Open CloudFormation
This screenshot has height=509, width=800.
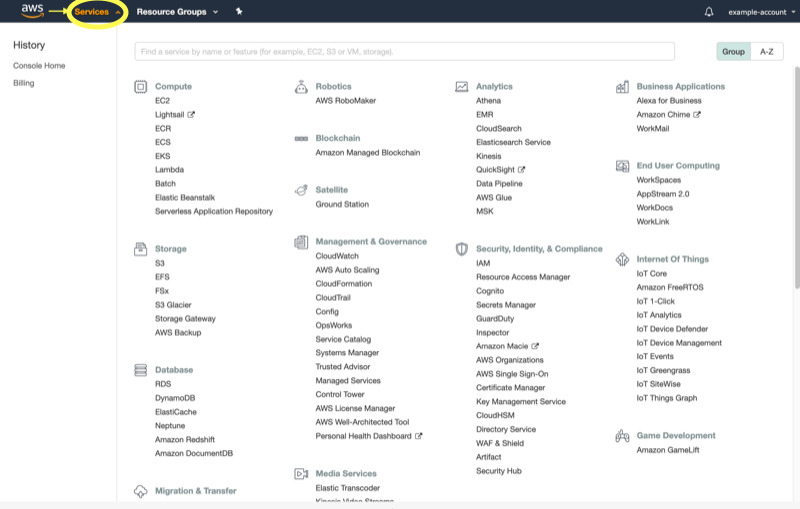click(x=343, y=284)
